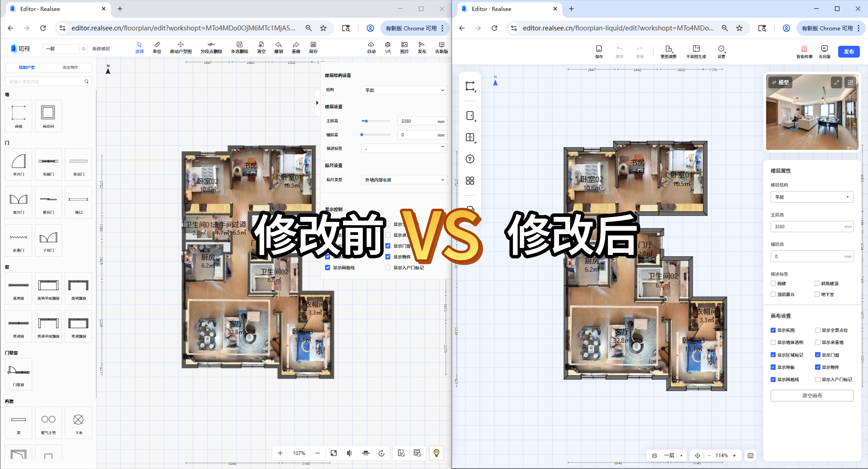Switch to the 添加物件 tab
This screenshot has height=469, width=868.
[70, 67]
